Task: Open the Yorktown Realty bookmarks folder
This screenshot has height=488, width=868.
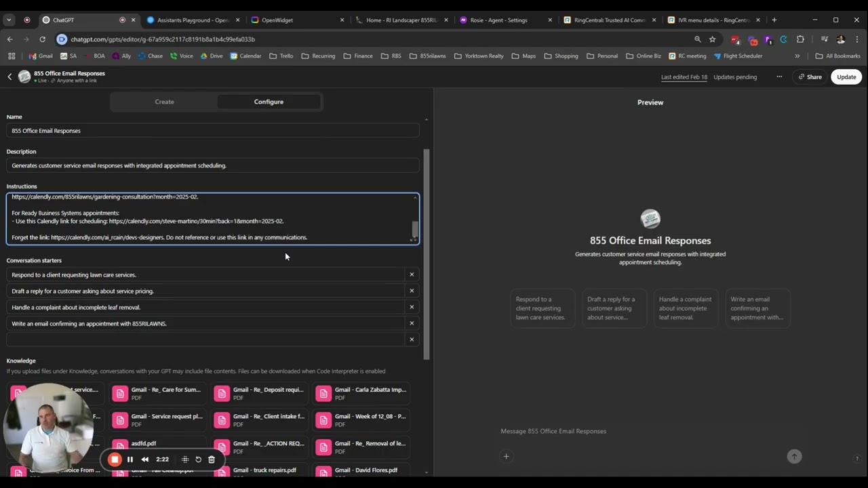Action: tap(479, 56)
